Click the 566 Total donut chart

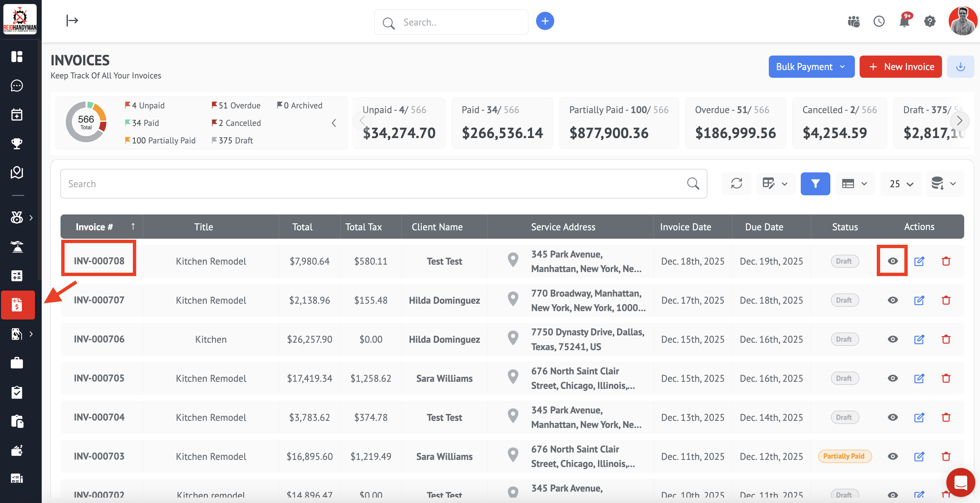[x=86, y=122]
